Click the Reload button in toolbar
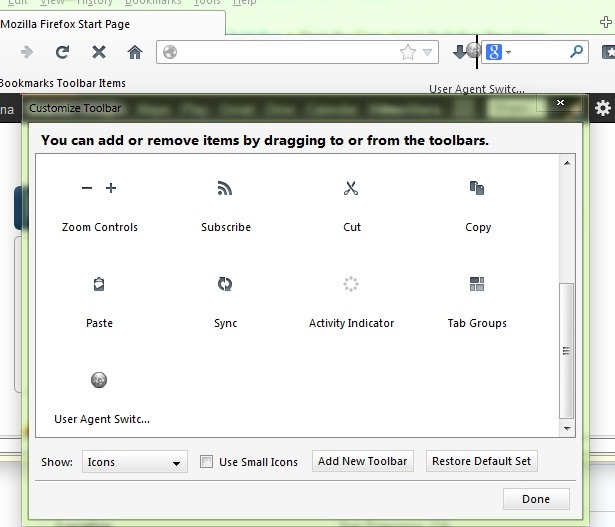This screenshot has width=615, height=527. (62, 52)
